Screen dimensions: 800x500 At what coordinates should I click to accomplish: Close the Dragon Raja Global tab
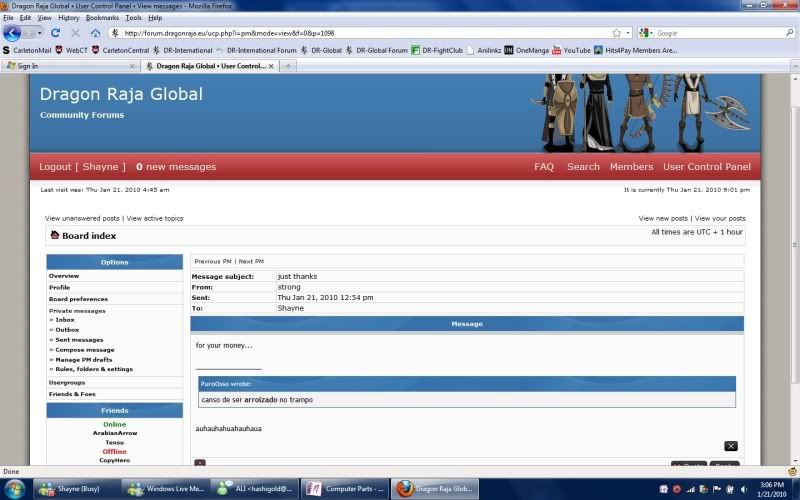point(271,66)
